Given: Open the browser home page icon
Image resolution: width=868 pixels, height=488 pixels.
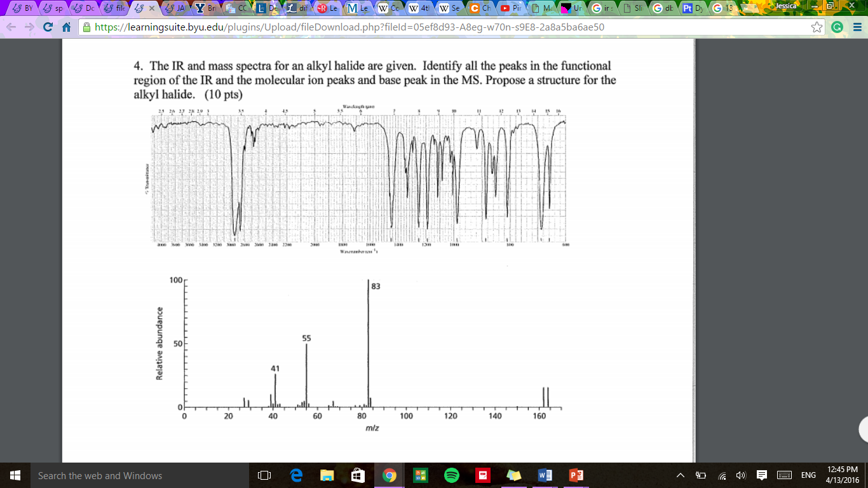Looking at the screenshot, I should click(x=65, y=27).
